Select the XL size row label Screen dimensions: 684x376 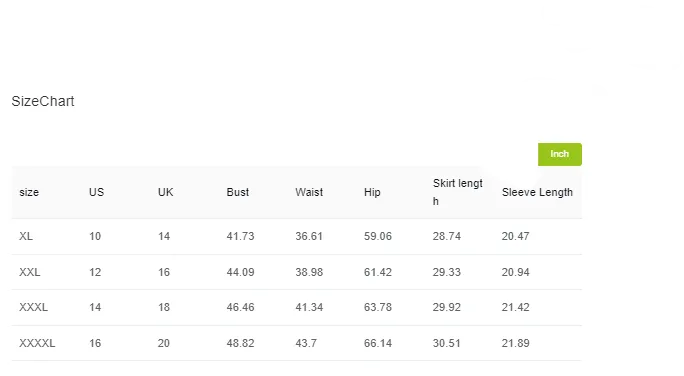(x=26, y=236)
